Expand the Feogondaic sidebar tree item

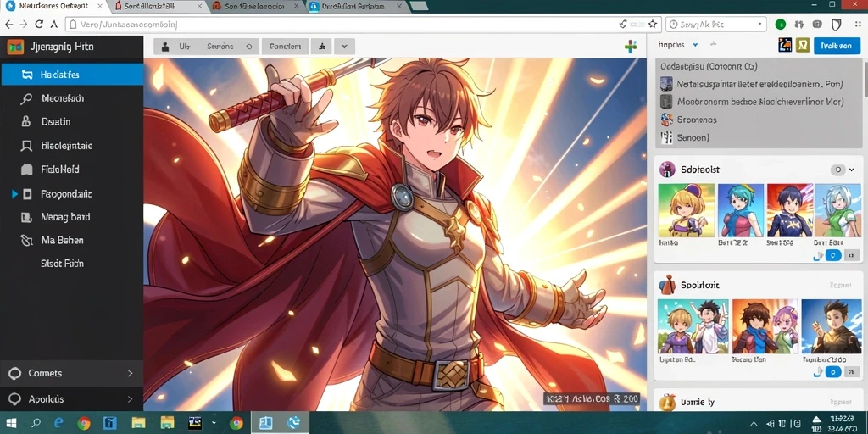(15, 194)
